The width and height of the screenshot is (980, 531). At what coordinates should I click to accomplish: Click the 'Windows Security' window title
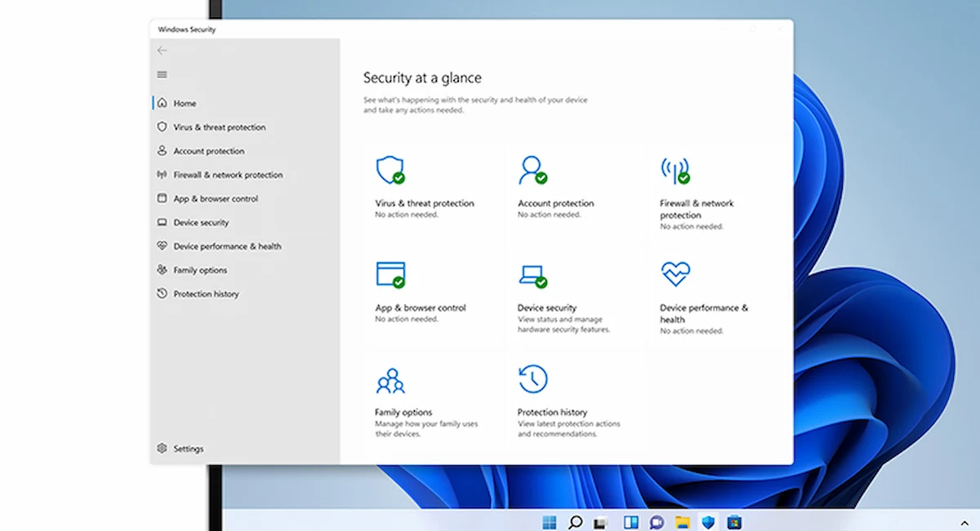(x=187, y=29)
